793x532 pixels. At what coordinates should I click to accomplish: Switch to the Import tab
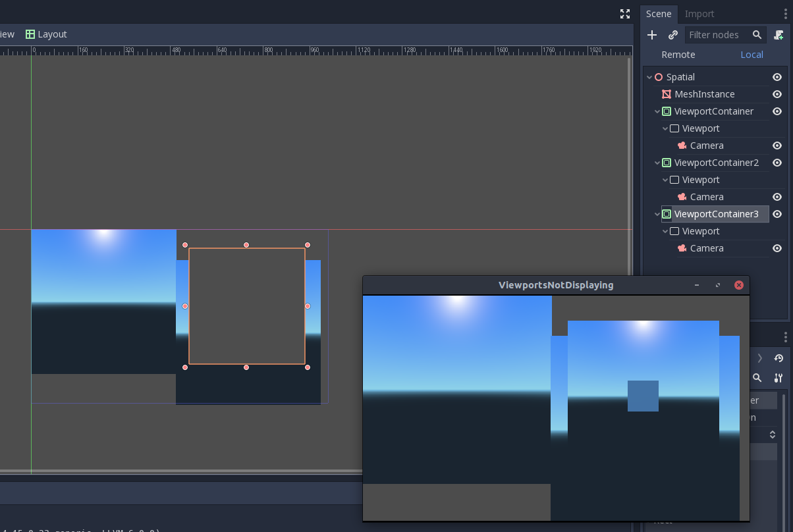tap(699, 13)
